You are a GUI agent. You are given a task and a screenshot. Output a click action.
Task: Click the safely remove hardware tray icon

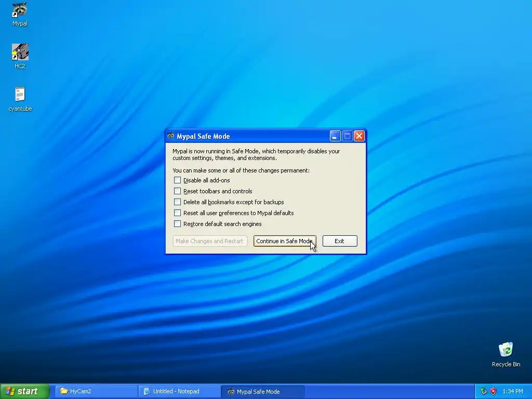pyautogui.click(x=484, y=391)
